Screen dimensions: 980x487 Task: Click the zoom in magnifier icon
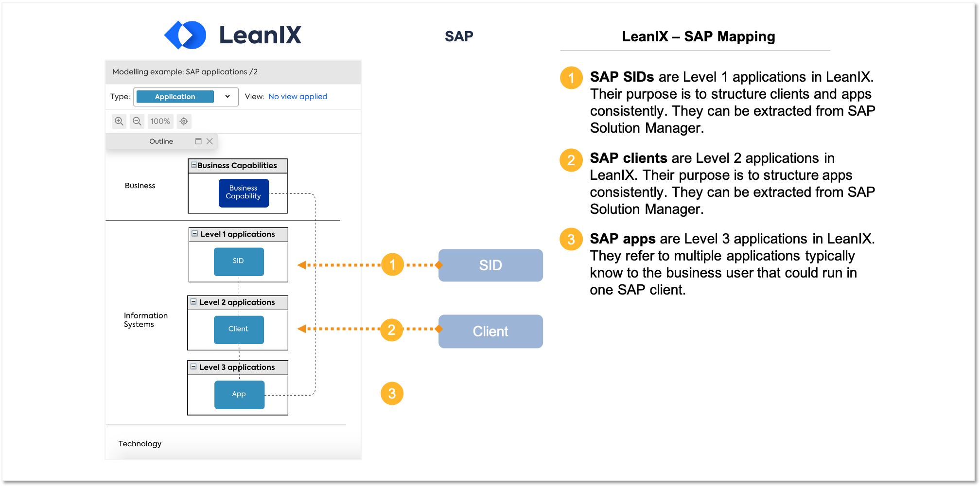click(x=119, y=122)
